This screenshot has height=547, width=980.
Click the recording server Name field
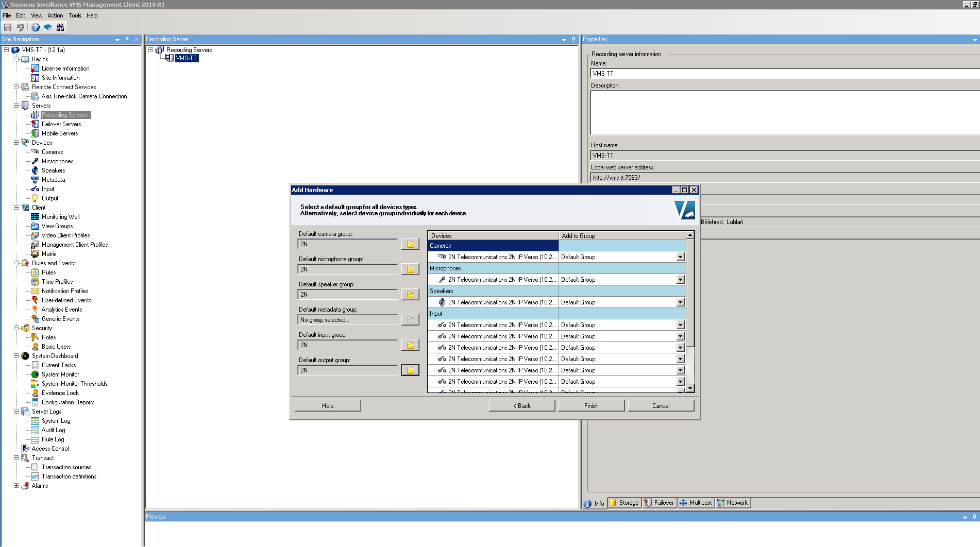pyautogui.click(x=783, y=74)
